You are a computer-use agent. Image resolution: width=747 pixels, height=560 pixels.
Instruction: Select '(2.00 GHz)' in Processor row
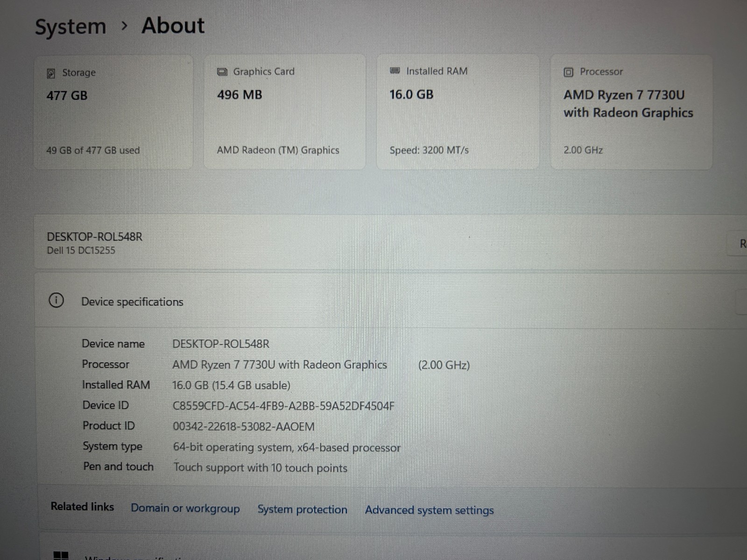(x=444, y=365)
